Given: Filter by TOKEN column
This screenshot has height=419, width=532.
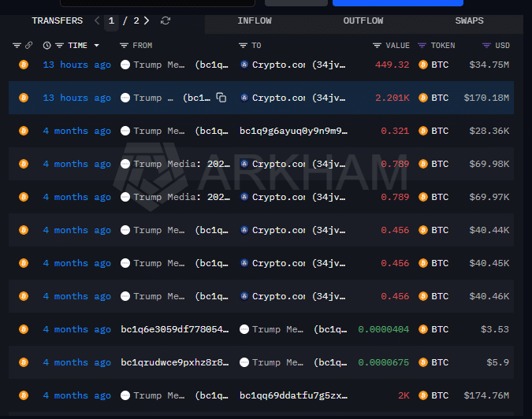Looking at the screenshot, I should click(422, 46).
